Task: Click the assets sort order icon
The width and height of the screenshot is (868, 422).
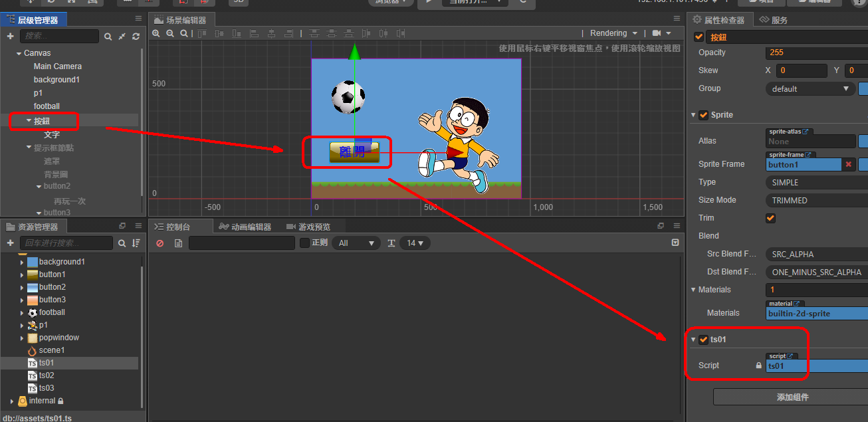Action: tap(136, 243)
